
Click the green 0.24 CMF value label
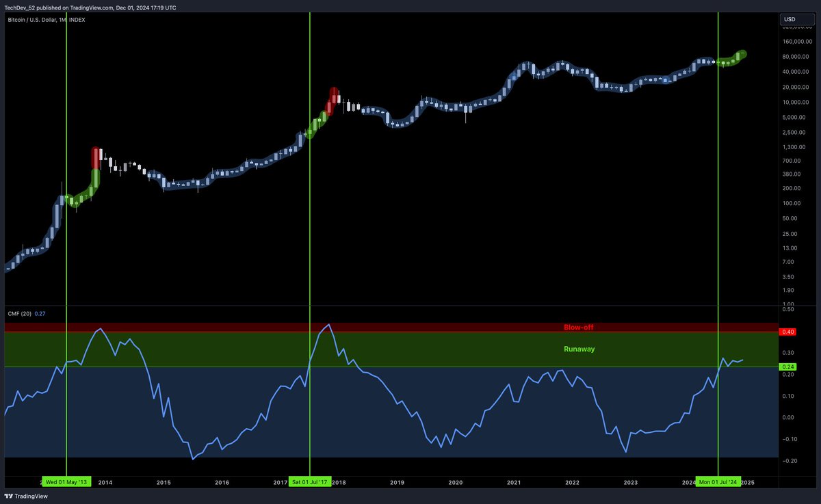point(787,367)
